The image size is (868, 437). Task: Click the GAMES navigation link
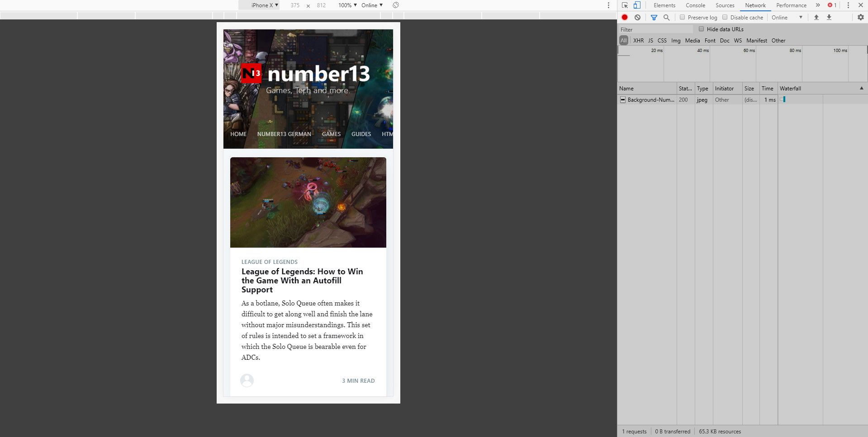tap(331, 134)
